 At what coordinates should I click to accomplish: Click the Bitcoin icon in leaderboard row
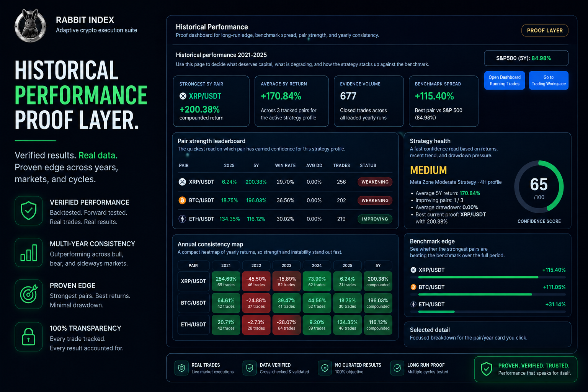pos(182,200)
